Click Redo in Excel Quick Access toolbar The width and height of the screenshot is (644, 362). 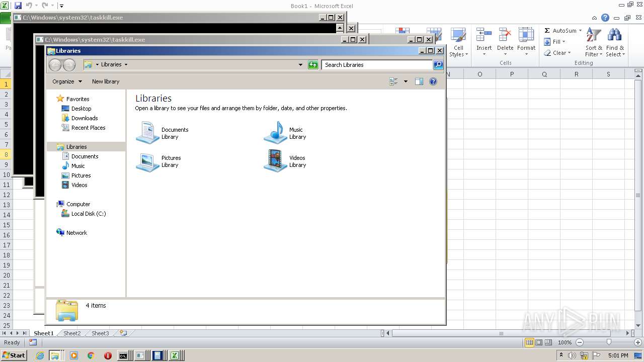point(45,6)
